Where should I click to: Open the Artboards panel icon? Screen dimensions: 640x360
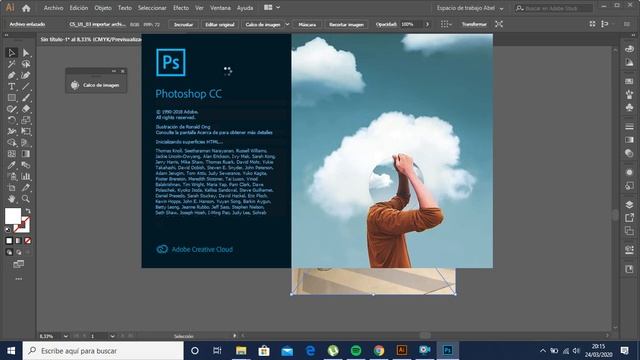(x=629, y=231)
